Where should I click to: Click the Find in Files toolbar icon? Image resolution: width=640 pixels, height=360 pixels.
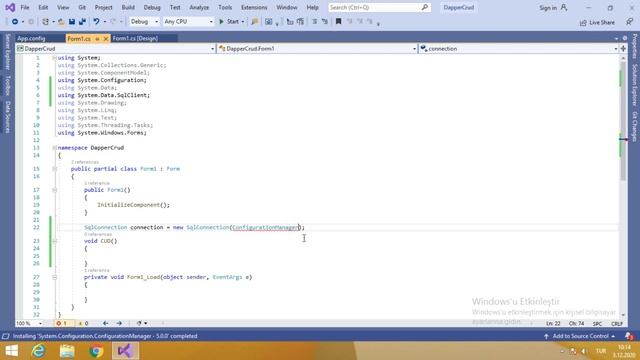(x=255, y=22)
